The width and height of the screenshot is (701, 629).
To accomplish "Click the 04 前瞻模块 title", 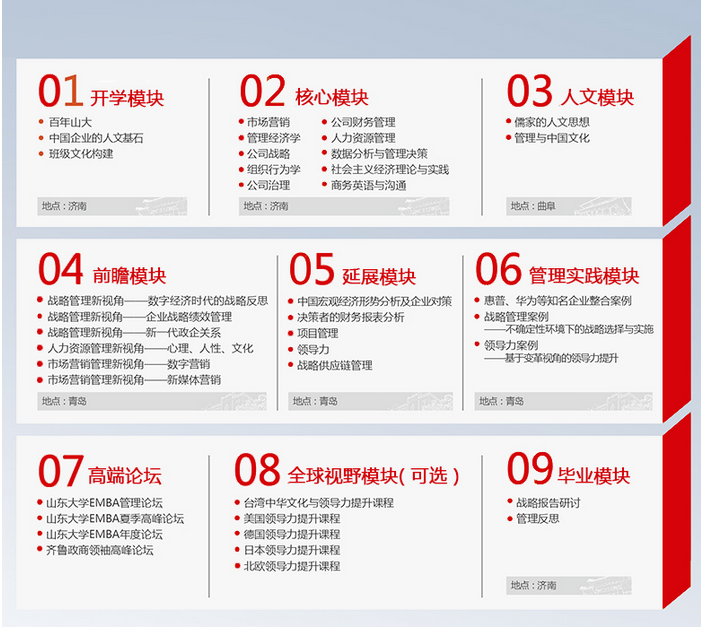I will 102,272.
